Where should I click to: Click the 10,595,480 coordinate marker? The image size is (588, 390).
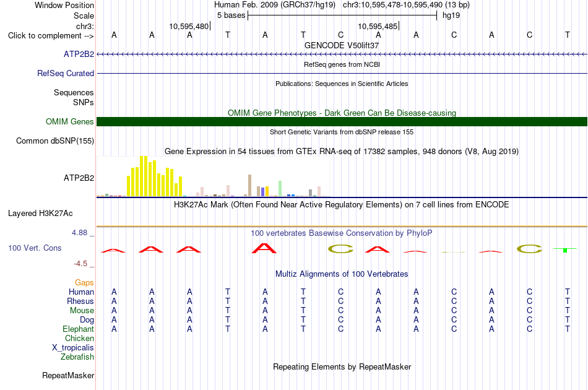(189, 26)
